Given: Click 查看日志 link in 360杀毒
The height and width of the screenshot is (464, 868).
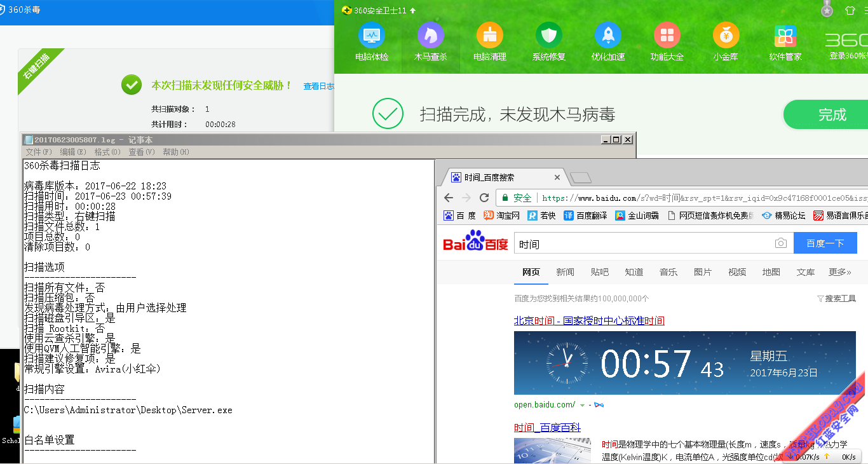Looking at the screenshot, I should point(318,86).
